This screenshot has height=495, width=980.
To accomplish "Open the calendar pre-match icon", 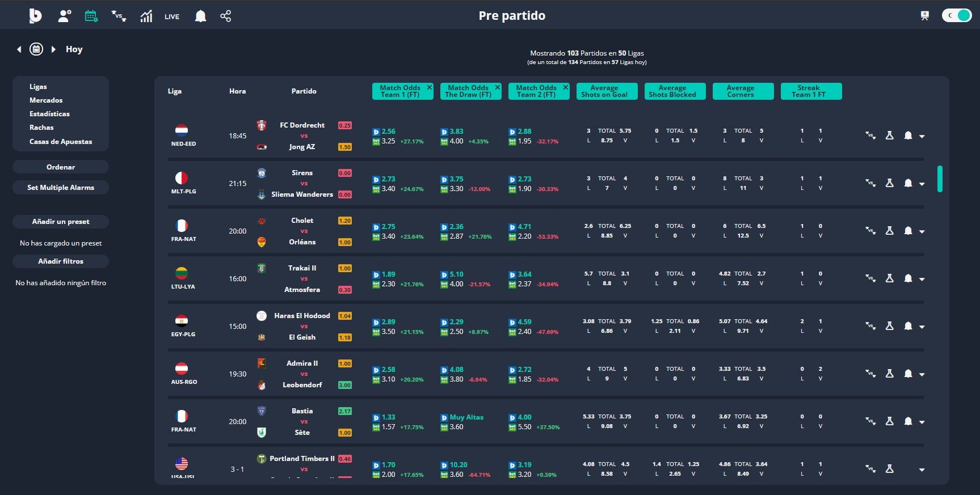I will tap(91, 16).
